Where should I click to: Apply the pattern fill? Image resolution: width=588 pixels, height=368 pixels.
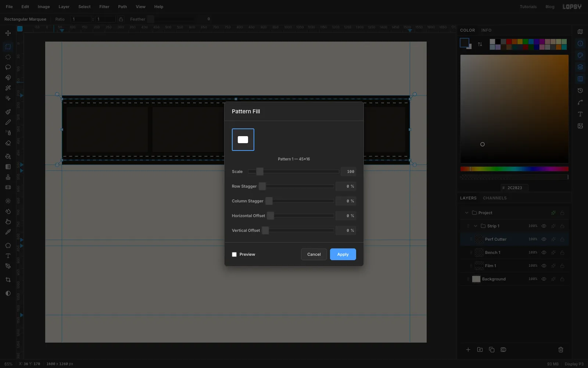click(343, 254)
